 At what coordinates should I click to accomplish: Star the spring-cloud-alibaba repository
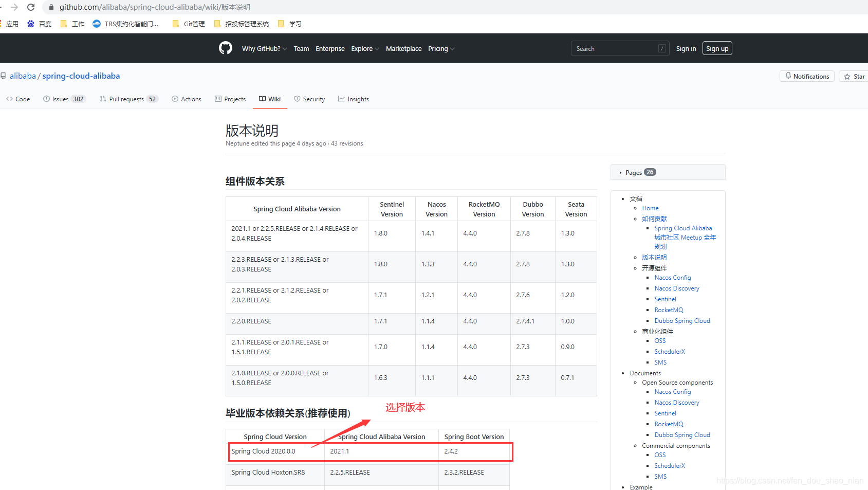coord(854,76)
